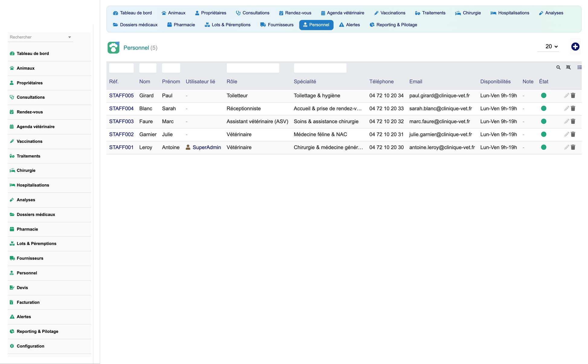
Task: Open the Rechercher dropdown in sidebar
Action: 40,37
